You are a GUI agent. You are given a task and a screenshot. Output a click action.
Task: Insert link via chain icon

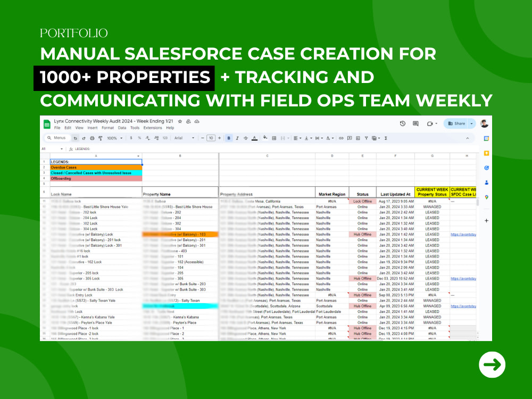coord(341,138)
